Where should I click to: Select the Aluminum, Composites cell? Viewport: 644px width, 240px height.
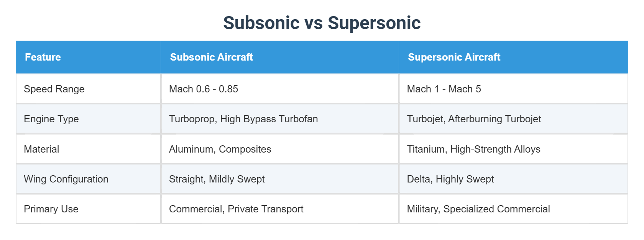[220, 149]
